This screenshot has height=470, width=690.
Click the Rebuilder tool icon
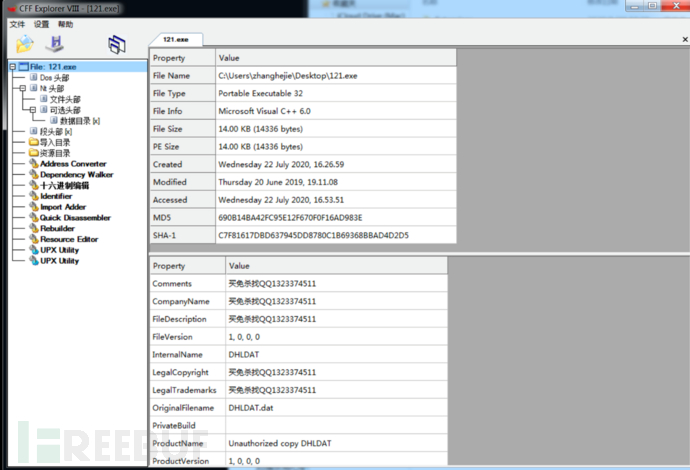point(34,228)
